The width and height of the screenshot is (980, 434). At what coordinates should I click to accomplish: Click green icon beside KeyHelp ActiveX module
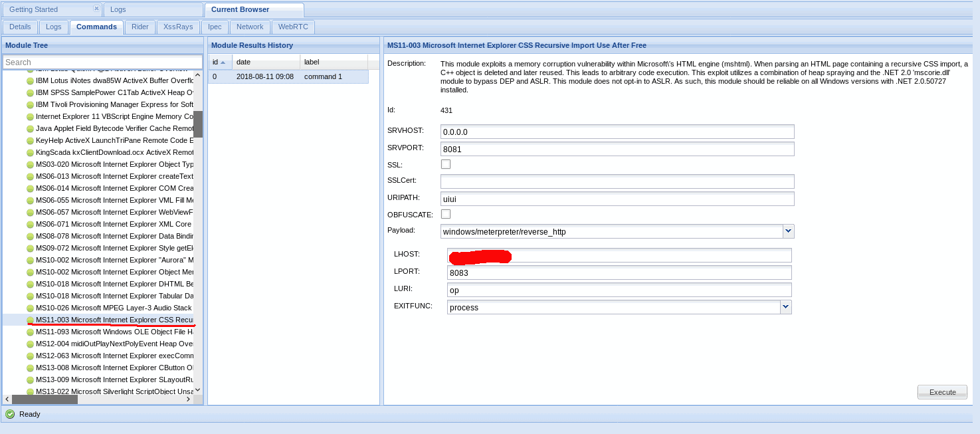point(30,141)
